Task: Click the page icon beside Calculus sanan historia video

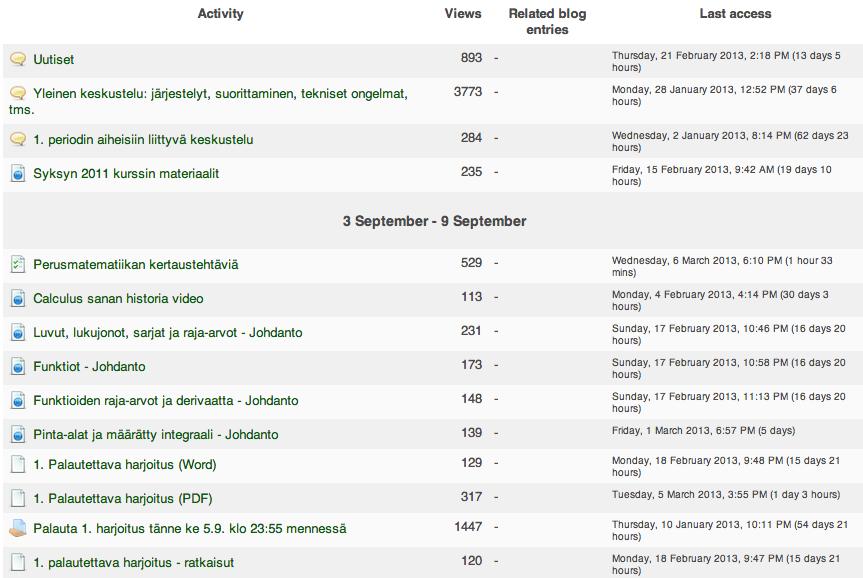Action: (x=18, y=298)
